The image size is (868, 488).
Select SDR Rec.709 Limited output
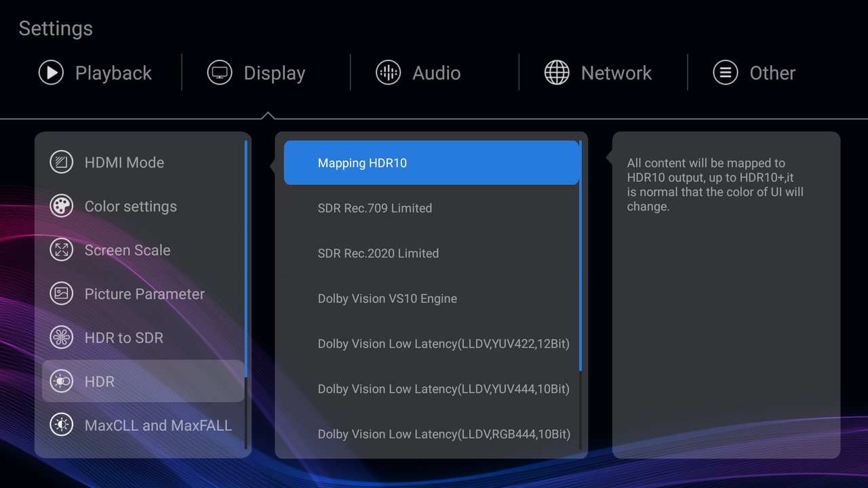[x=431, y=208]
